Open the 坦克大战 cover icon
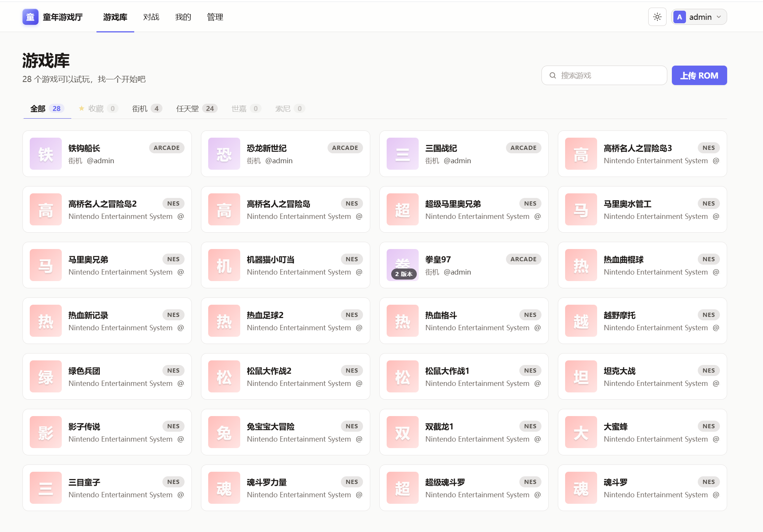This screenshot has width=763, height=532. point(580,376)
